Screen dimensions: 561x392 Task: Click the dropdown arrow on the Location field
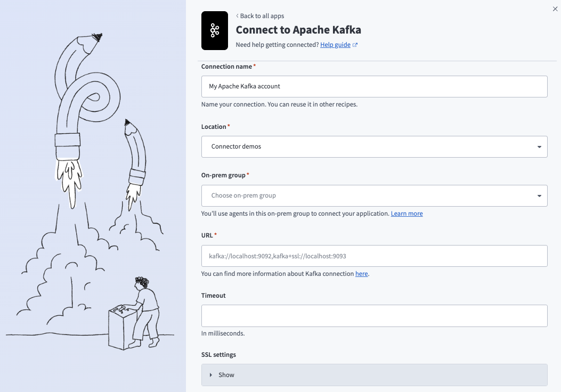(539, 146)
